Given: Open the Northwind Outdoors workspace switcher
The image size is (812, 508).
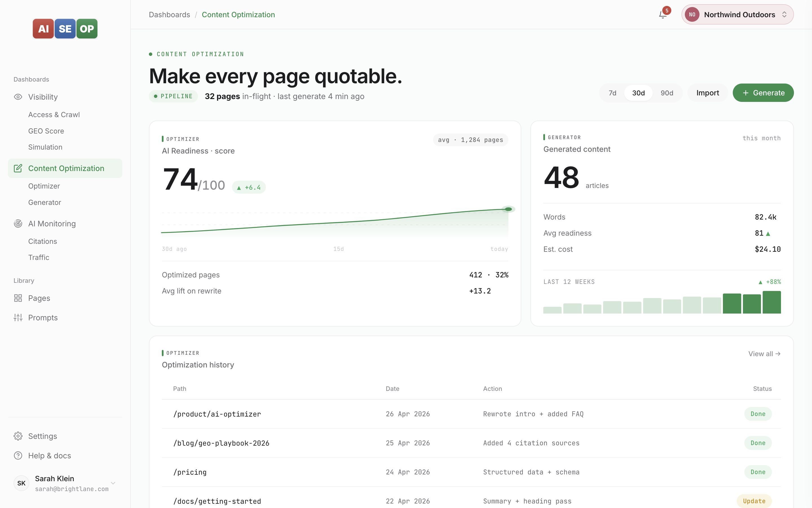Looking at the screenshot, I should tap(738, 14).
